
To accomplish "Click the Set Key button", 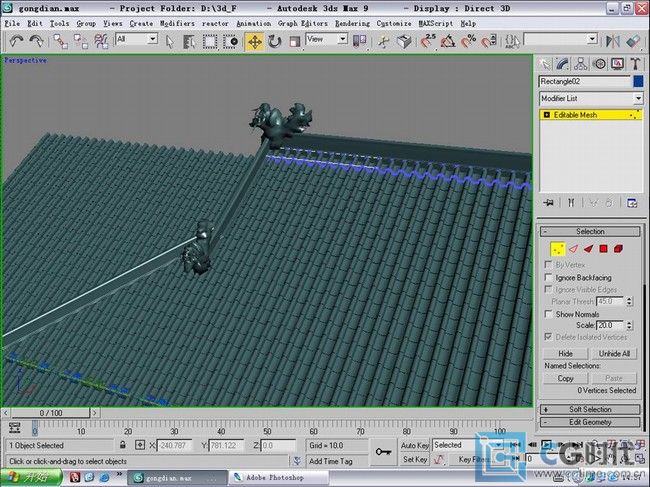I will click(414, 459).
